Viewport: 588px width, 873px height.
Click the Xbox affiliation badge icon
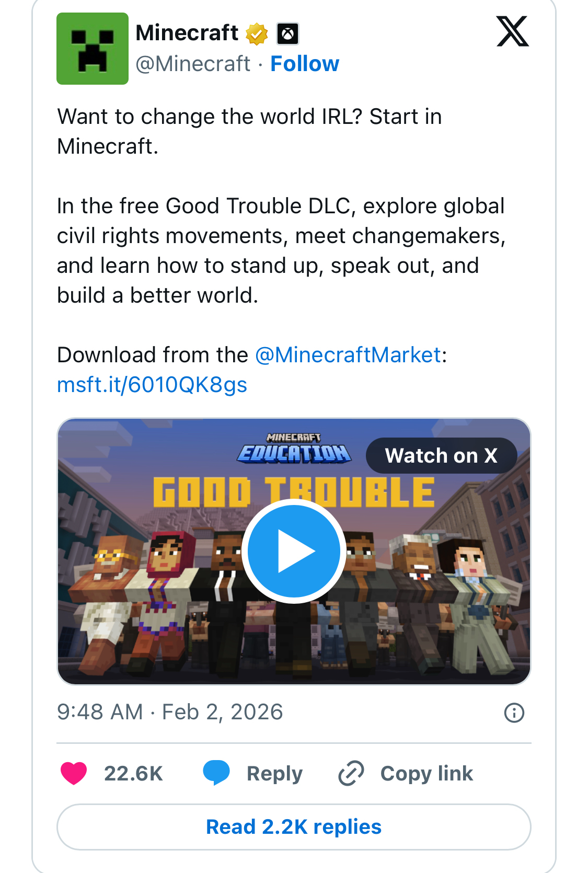(287, 34)
